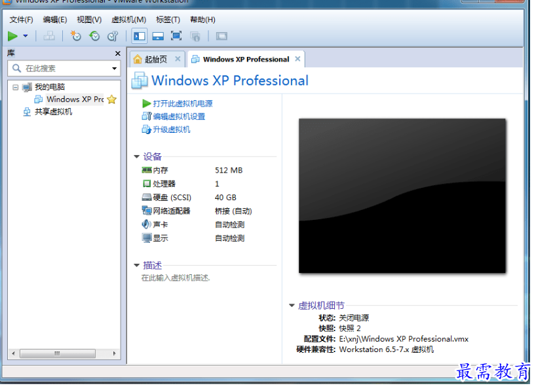Screen dimensions: 536x392
Task: Collapse the 设备 section
Action: tap(137, 156)
